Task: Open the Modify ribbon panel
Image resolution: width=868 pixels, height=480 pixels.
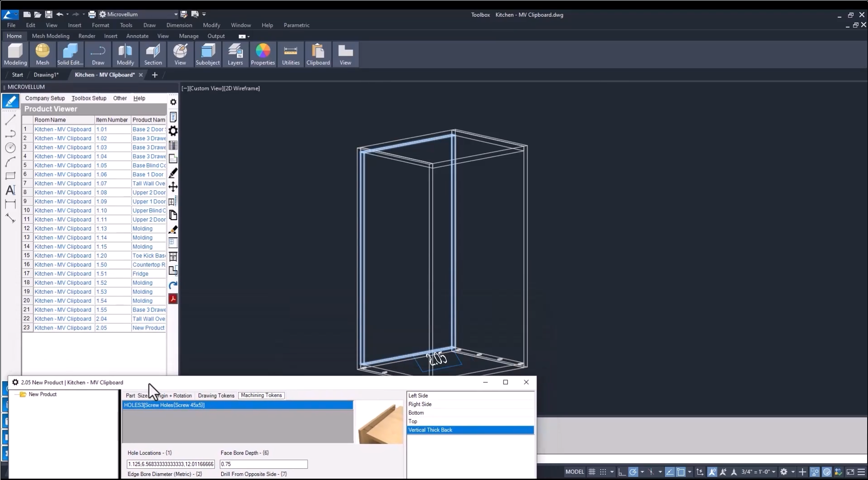Action: click(125, 55)
